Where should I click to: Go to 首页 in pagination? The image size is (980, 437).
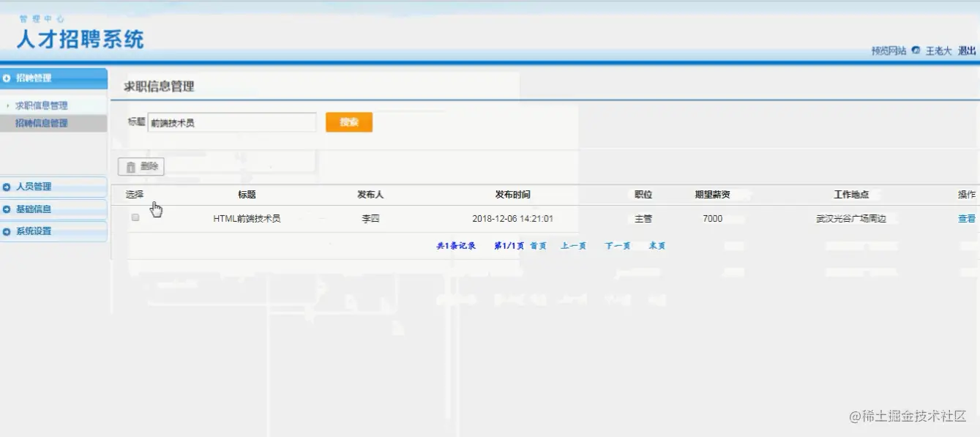point(538,246)
